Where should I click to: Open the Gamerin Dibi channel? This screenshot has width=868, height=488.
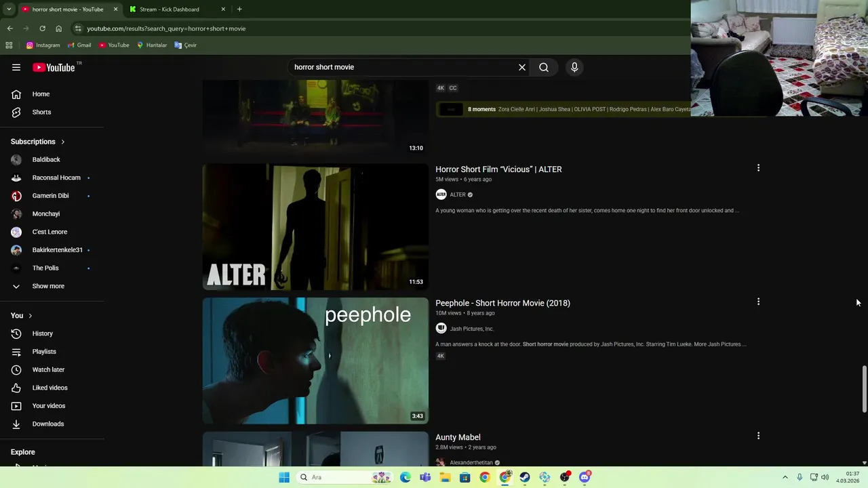pyautogui.click(x=52, y=196)
